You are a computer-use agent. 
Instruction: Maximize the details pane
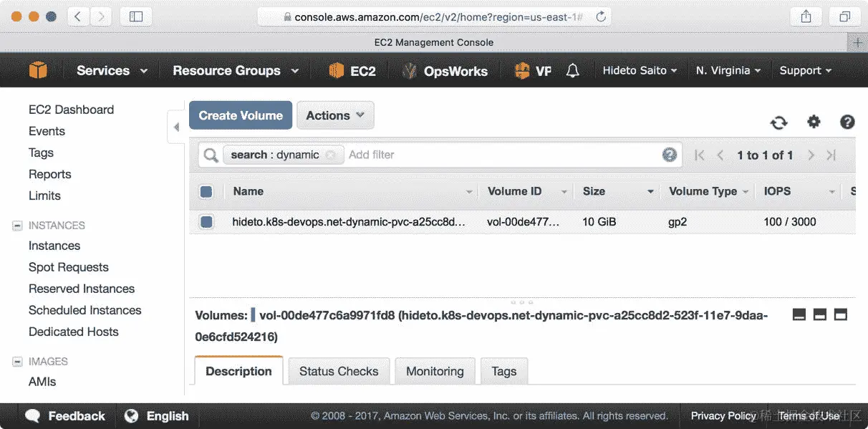841,314
